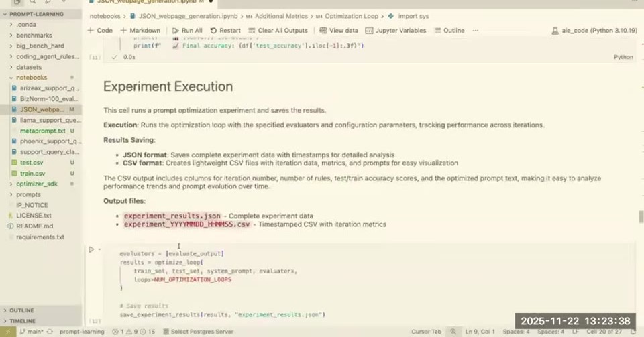Open arizeax_support_q notebook file
This screenshot has width=644, height=337.
click(x=41, y=88)
